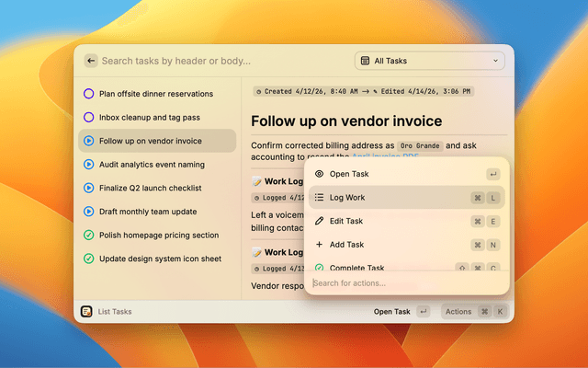Viewport: 588px width, 368px height.
Task: Click completed checkmark for Polish homepage
Action: 88,236
